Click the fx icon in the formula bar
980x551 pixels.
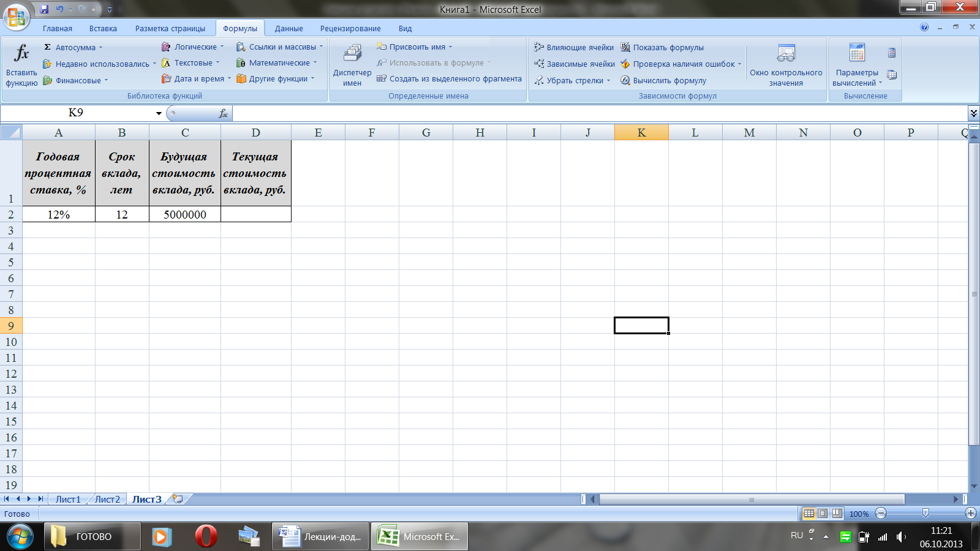pos(224,113)
